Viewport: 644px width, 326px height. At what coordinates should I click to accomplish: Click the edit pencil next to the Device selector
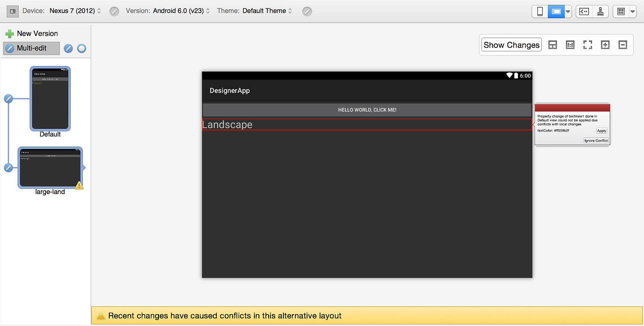(x=114, y=11)
